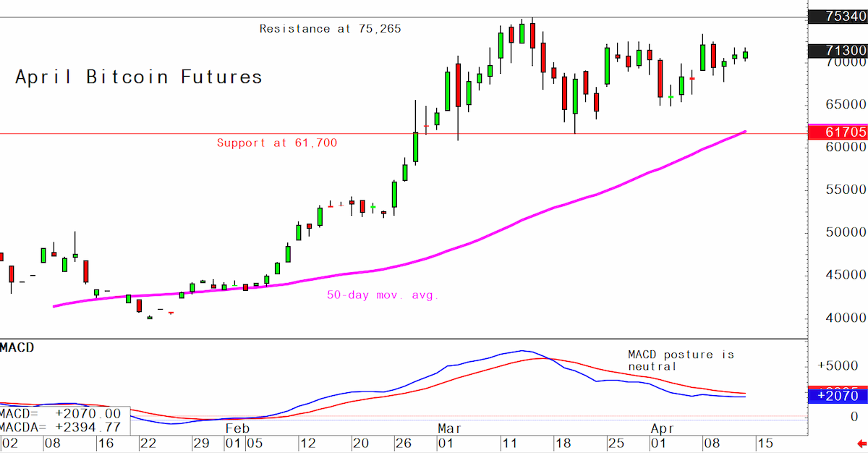Select the 75340 price label
The width and height of the screenshot is (868, 453).
click(838, 17)
